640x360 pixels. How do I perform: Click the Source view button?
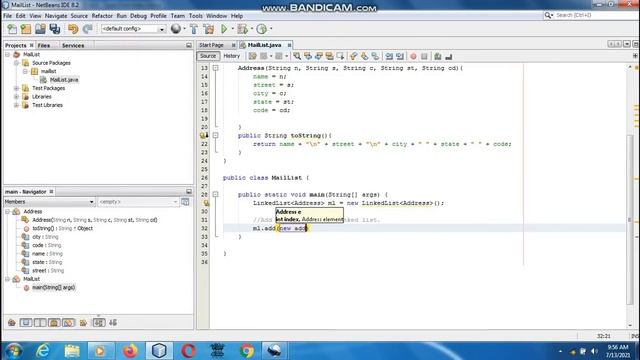click(x=208, y=56)
